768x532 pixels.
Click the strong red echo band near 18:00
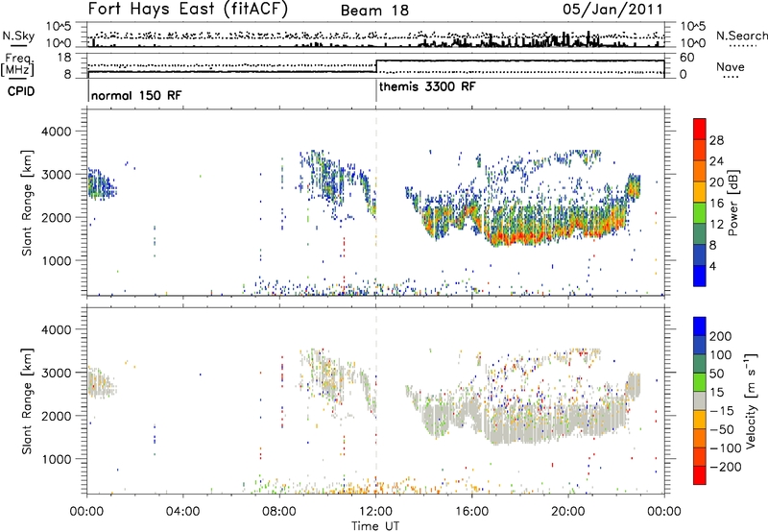pos(519,238)
